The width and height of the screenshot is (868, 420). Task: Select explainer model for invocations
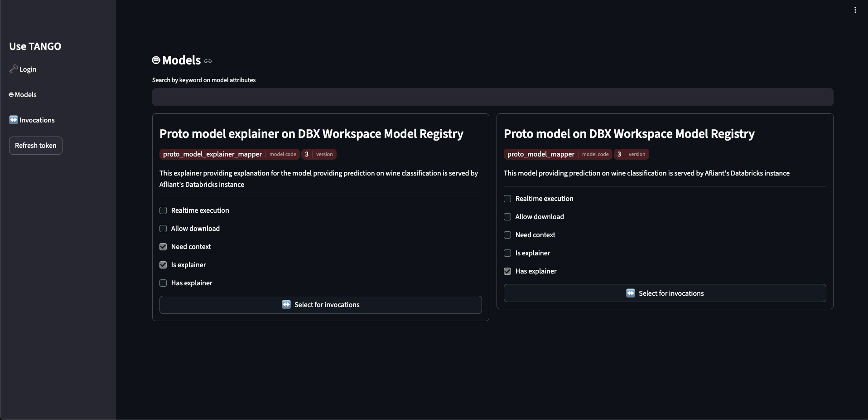[x=320, y=305]
